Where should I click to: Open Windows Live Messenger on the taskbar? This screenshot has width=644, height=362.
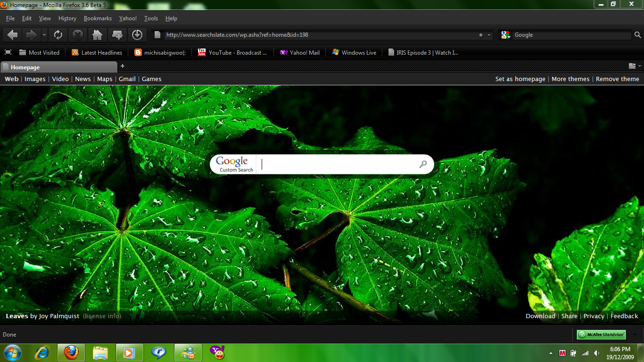188,353
